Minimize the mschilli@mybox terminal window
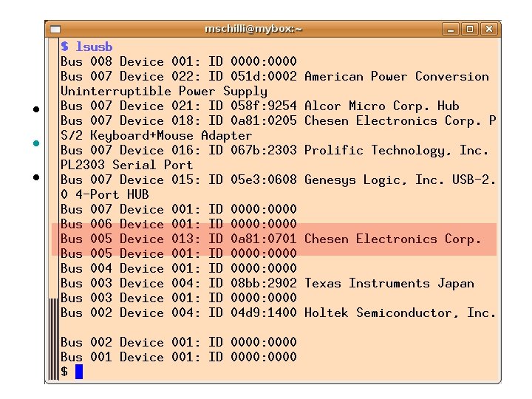 451,29
